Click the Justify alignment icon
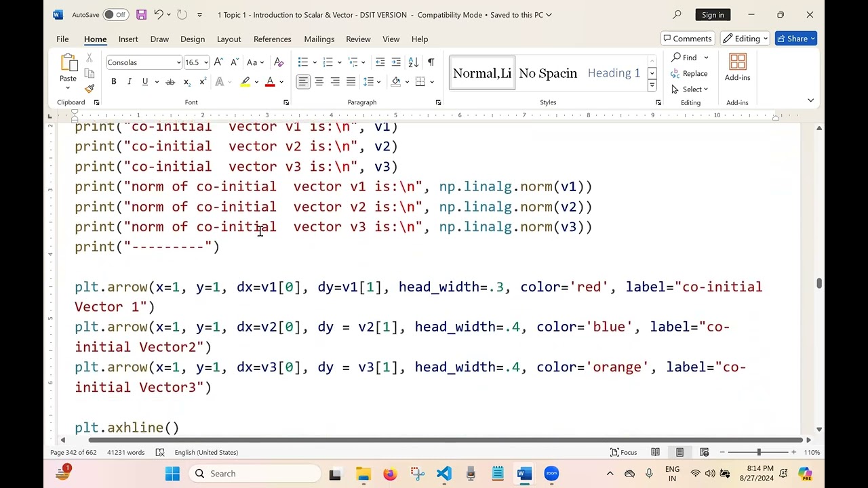Image resolution: width=868 pixels, height=488 pixels. click(x=351, y=82)
